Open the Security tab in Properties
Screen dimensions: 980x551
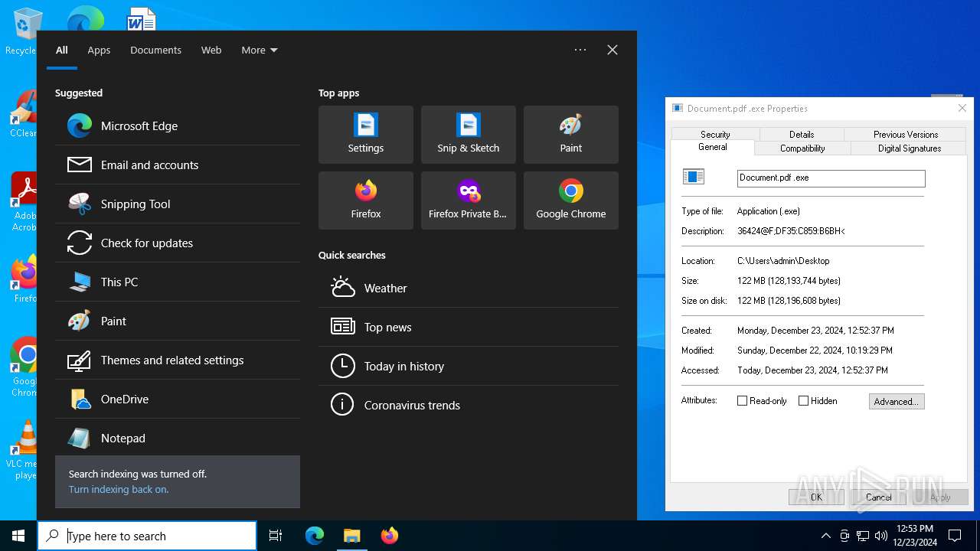(x=715, y=134)
